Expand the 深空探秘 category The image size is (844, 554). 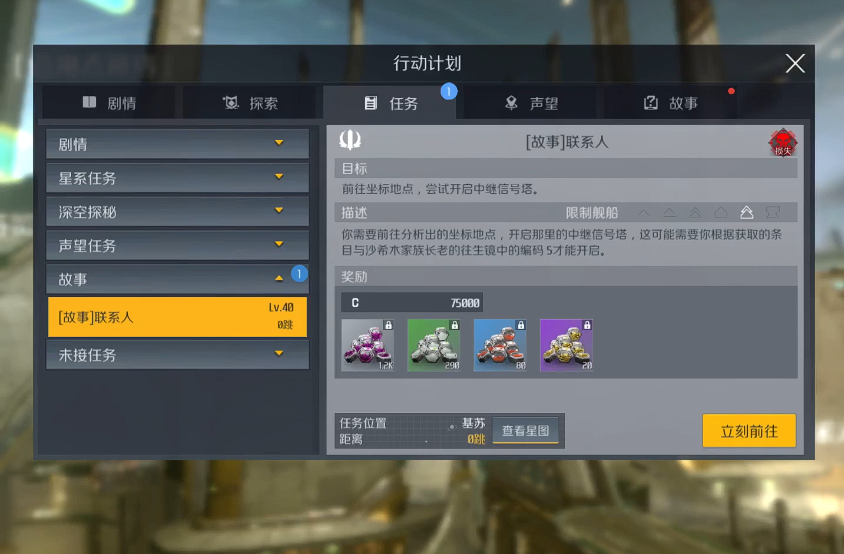[x=178, y=212]
